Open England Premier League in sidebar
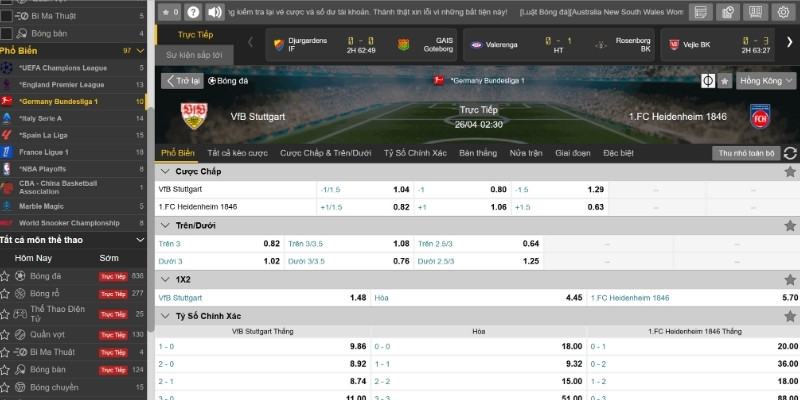 [73, 85]
